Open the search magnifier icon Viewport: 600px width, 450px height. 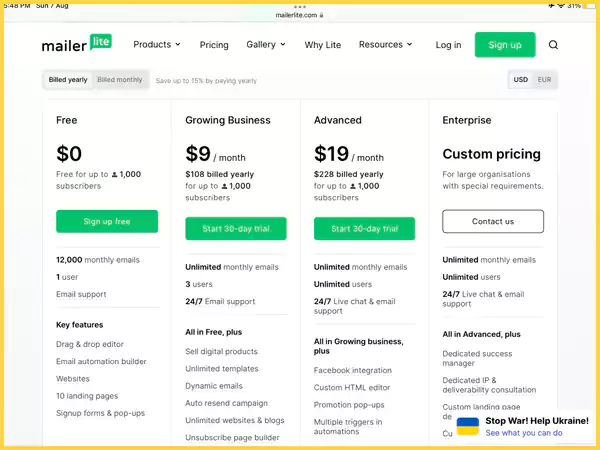click(x=553, y=45)
